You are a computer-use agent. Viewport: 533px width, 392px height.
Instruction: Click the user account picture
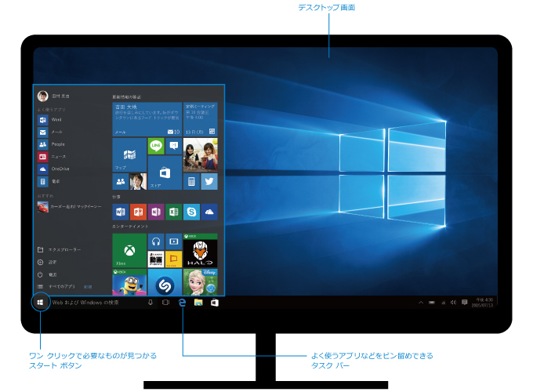click(x=43, y=96)
